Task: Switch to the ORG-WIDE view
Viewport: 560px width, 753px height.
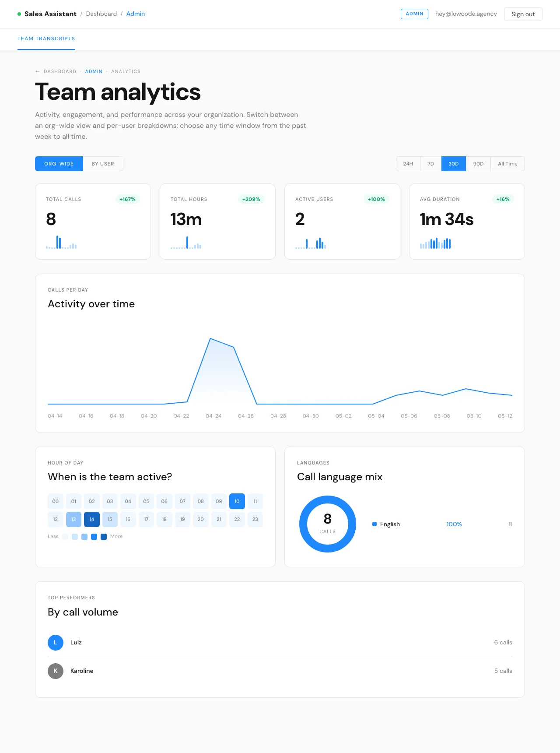Action: pos(59,164)
